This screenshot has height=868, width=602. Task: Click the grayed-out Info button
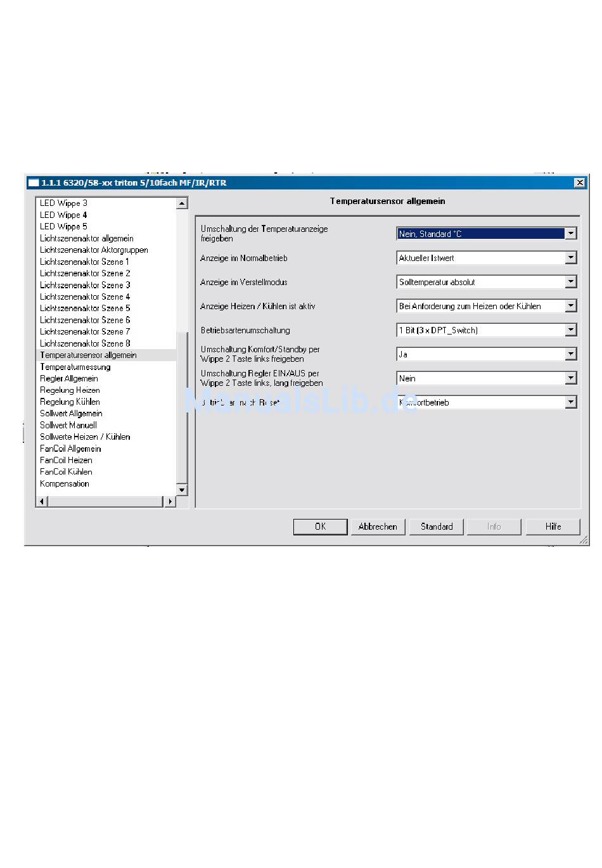494,527
